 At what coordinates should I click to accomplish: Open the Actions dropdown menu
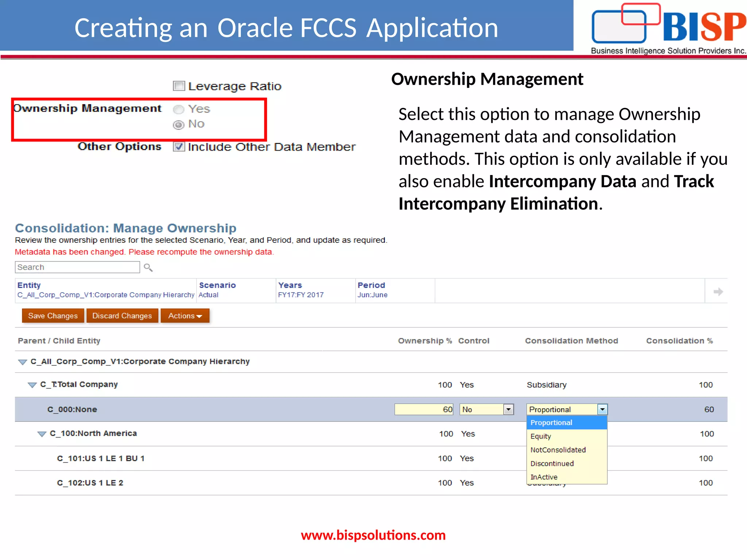pos(185,316)
